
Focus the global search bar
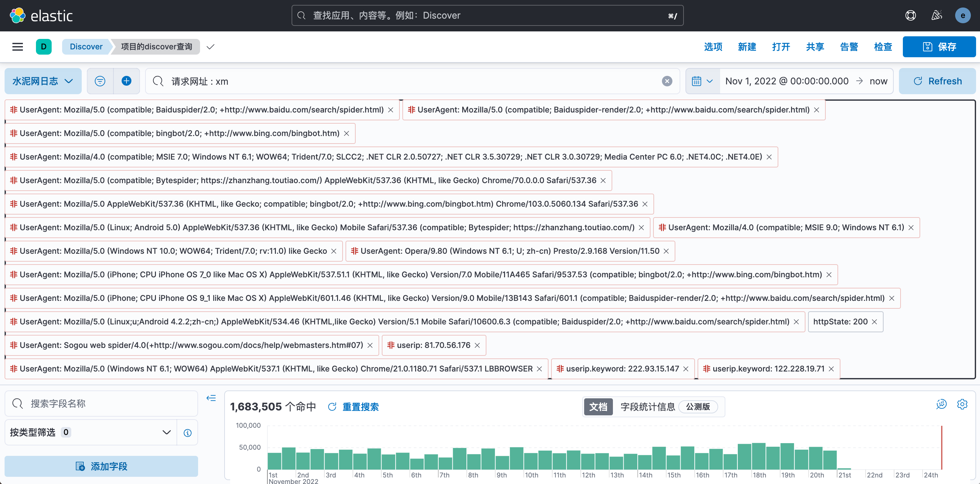point(487,16)
